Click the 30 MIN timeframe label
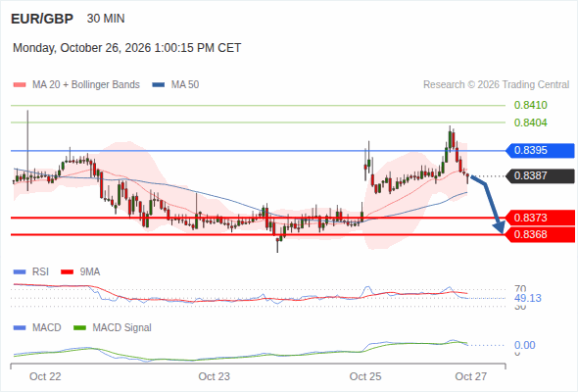The image size is (578, 392). point(106,19)
